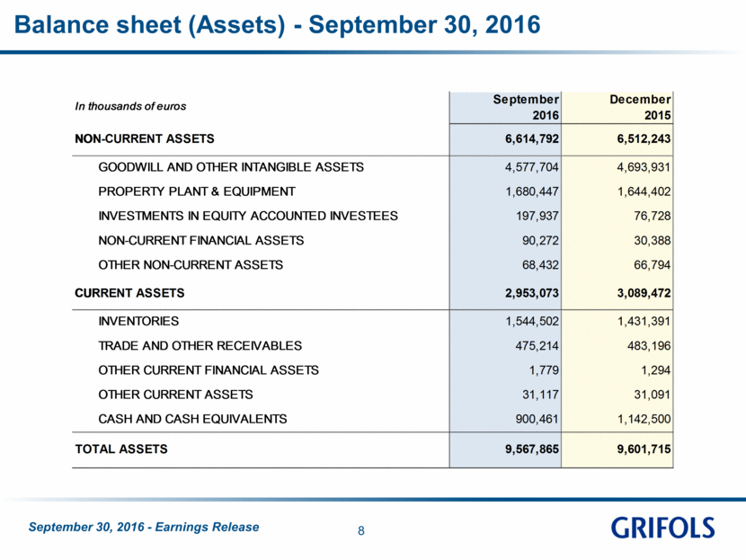Click the value 1,680,447
Screen dimensions: 746x560
click(532, 191)
